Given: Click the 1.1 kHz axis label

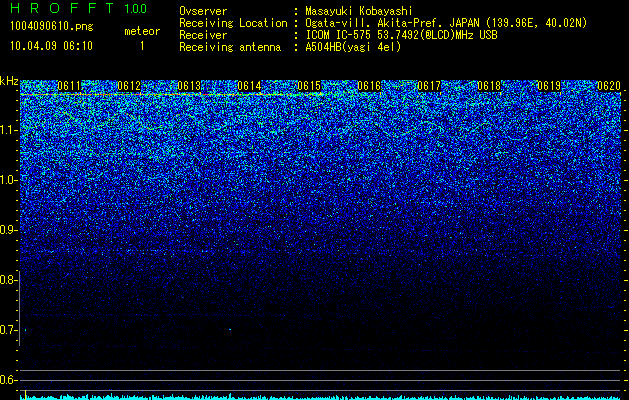Looking at the screenshot, I should 8,130.
